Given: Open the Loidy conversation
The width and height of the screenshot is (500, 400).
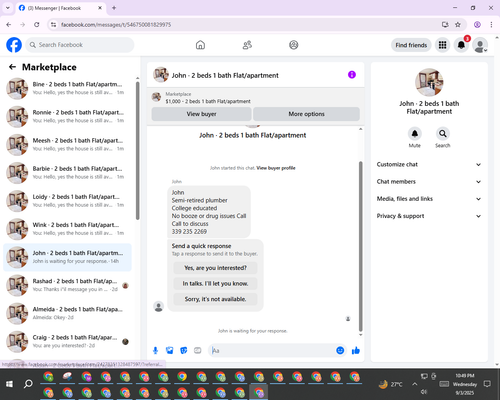Looking at the screenshot, I should [68, 201].
